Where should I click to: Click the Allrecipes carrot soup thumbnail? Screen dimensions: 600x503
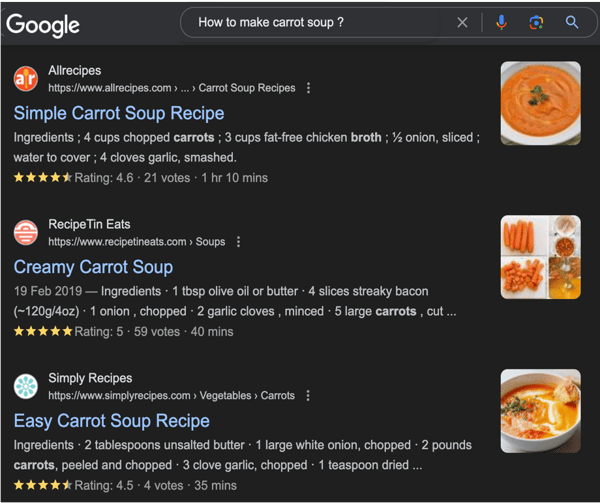pyautogui.click(x=540, y=101)
